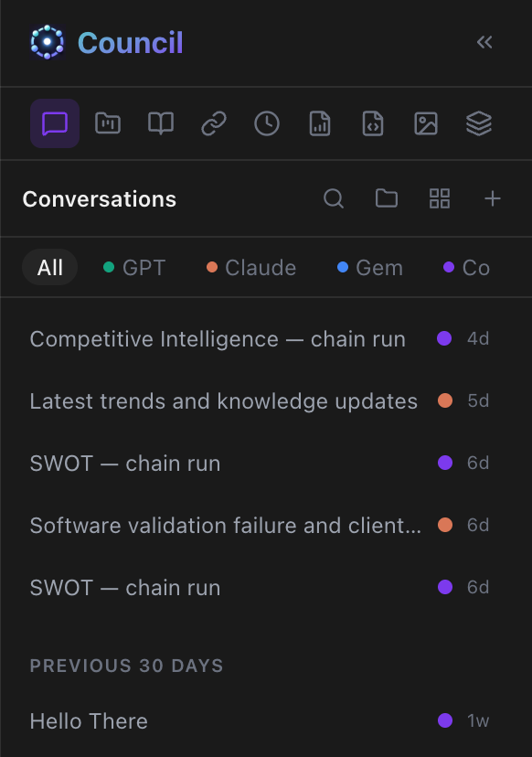Open the Models stack icon
This screenshot has height=757, width=532.
point(478,123)
